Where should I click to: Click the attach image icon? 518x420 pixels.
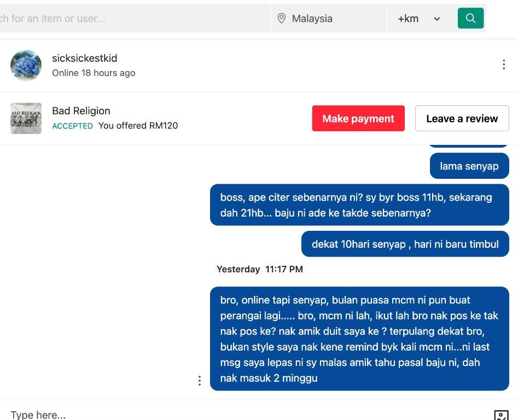501,415
